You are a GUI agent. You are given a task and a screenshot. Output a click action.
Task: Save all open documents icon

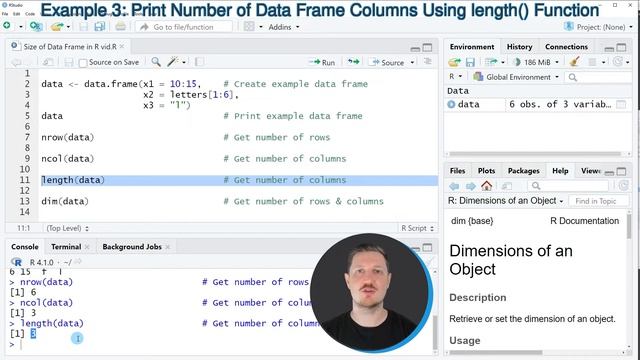point(100,27)
